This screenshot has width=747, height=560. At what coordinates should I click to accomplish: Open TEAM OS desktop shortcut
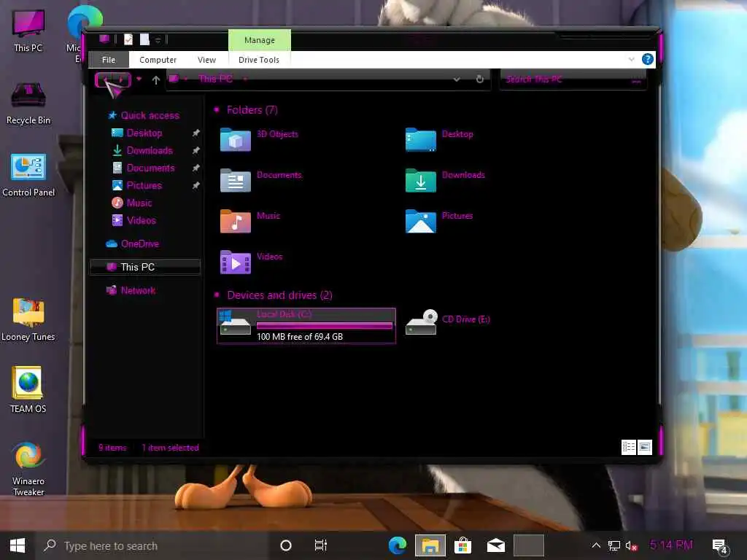(28, 389)
